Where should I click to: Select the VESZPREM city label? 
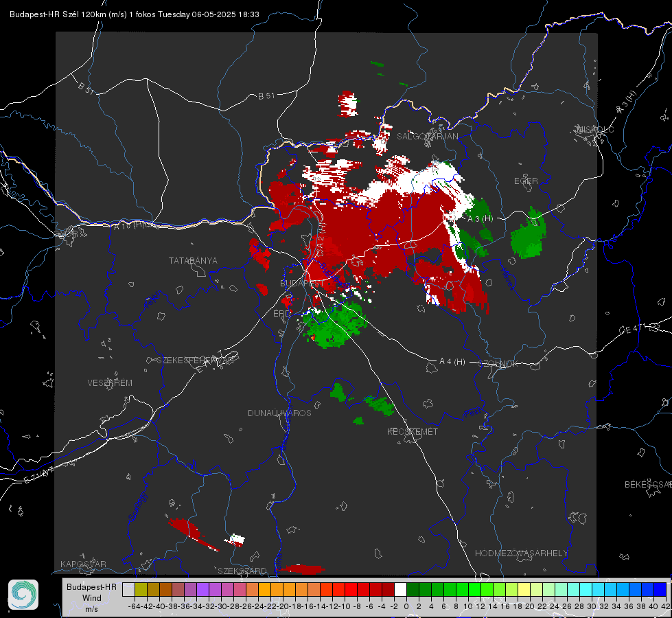[110, 383]
